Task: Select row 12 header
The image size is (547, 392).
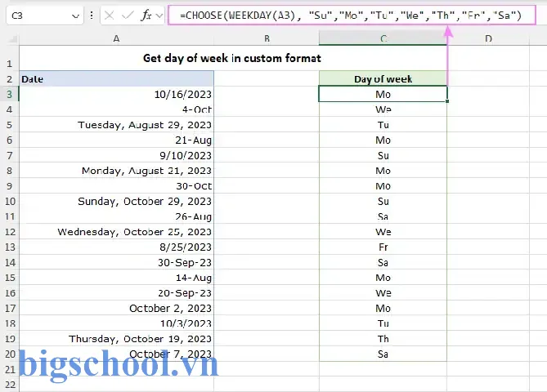Action: tap(10, 232)
